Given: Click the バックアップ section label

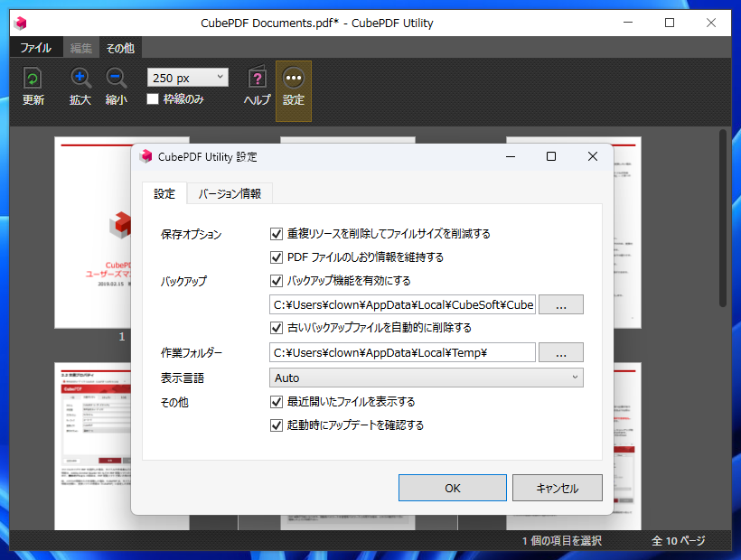Looking at the screenshot, I should click(x=183, y=282).
